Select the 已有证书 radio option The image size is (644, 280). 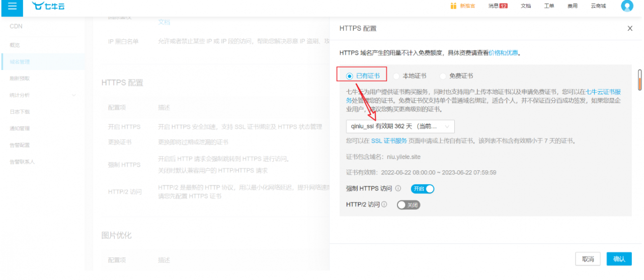click(350, 76)
